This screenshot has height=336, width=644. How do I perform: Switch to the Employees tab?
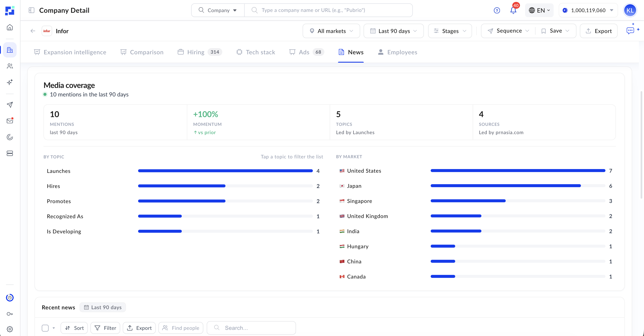[397, 52]
